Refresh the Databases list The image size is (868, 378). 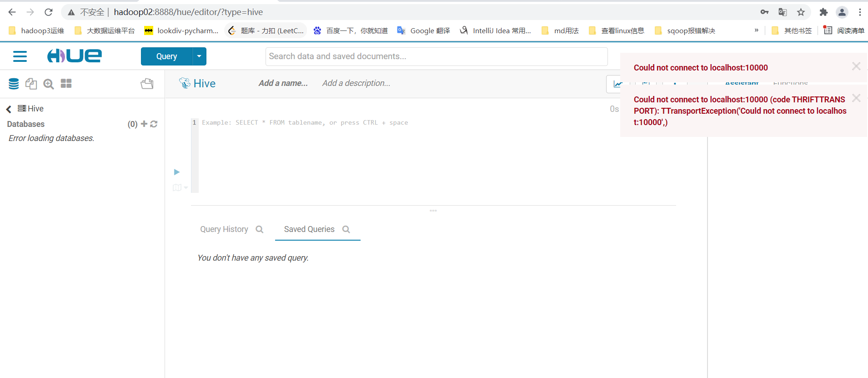point(154,124)
